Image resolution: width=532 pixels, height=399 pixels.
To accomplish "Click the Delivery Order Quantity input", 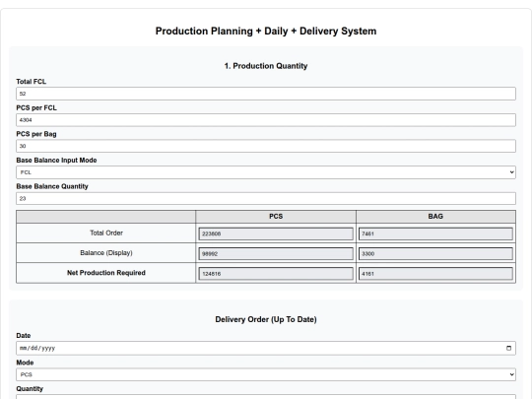I will (x=266, y=397).
